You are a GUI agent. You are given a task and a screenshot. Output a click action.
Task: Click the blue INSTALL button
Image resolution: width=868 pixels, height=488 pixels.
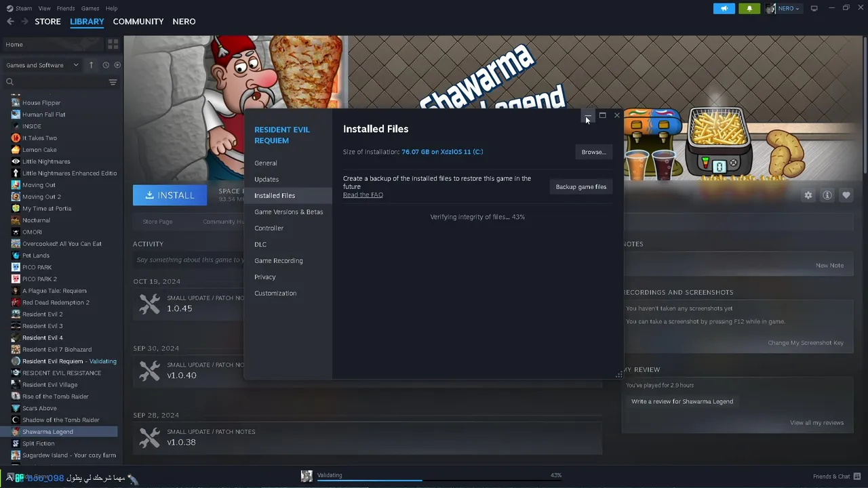(x=170, y=195)
